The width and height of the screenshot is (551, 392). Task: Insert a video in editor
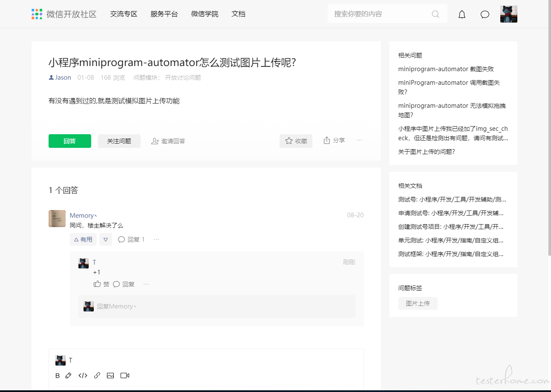click(125, 376)
